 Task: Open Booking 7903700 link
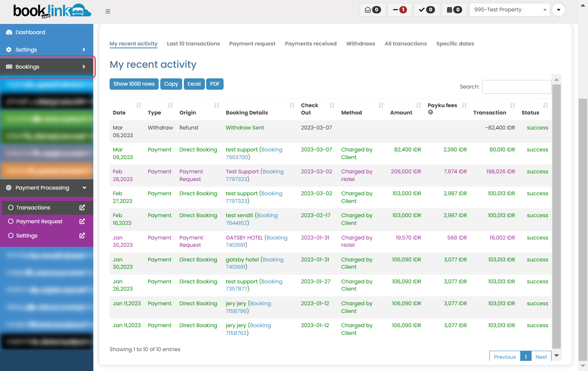pyautogui.click(x=254, y=153)
